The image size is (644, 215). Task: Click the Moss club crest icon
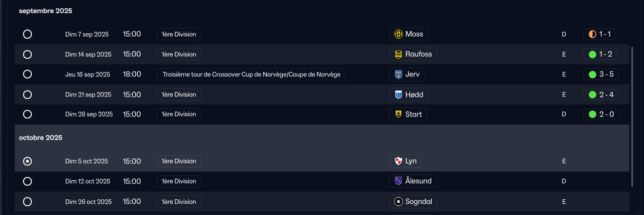click(399, 34)
